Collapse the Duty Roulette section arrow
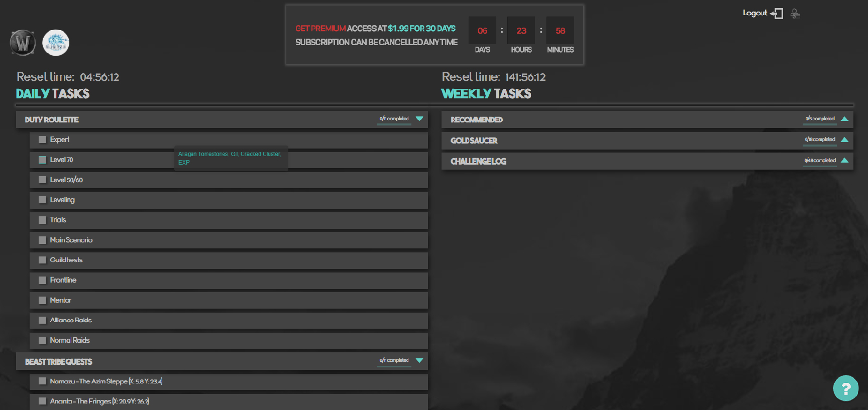Screen dimensions: 868x410 coord(419,119)
